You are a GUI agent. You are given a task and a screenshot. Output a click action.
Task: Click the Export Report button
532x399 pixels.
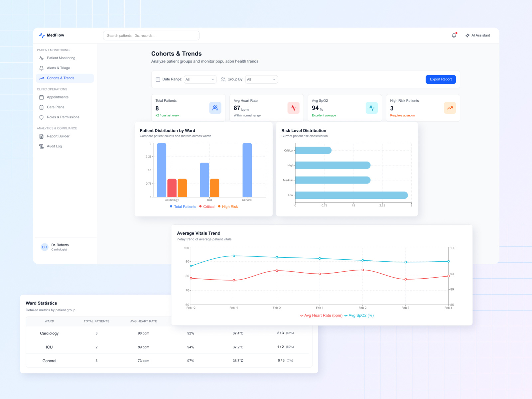[441, 79]
